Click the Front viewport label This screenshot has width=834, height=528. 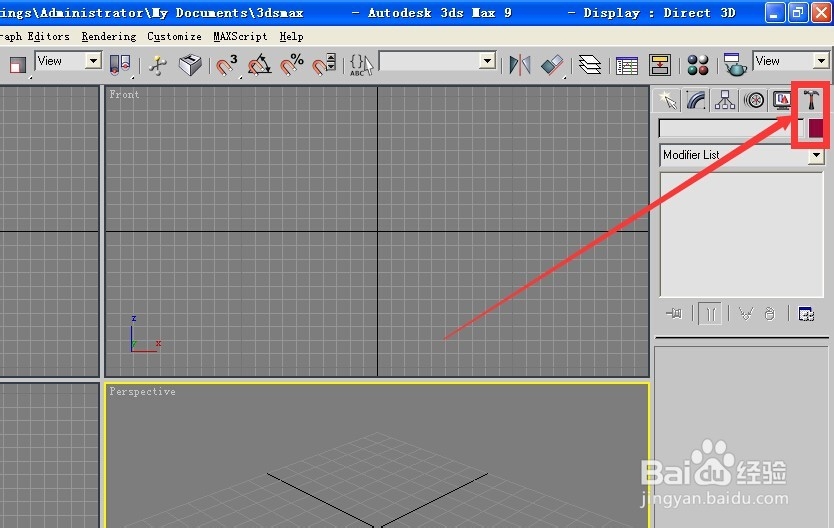pyautogui.click(x=124, y=94)
